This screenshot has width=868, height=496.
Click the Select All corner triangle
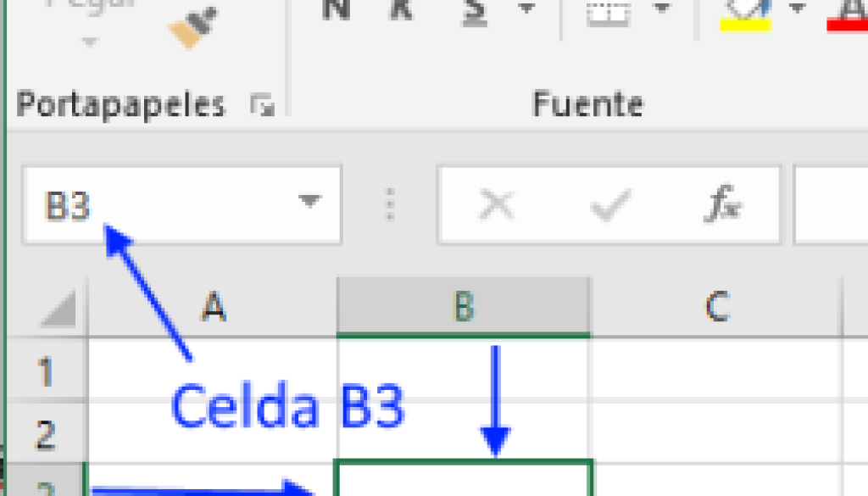click(x=59, y=311)
